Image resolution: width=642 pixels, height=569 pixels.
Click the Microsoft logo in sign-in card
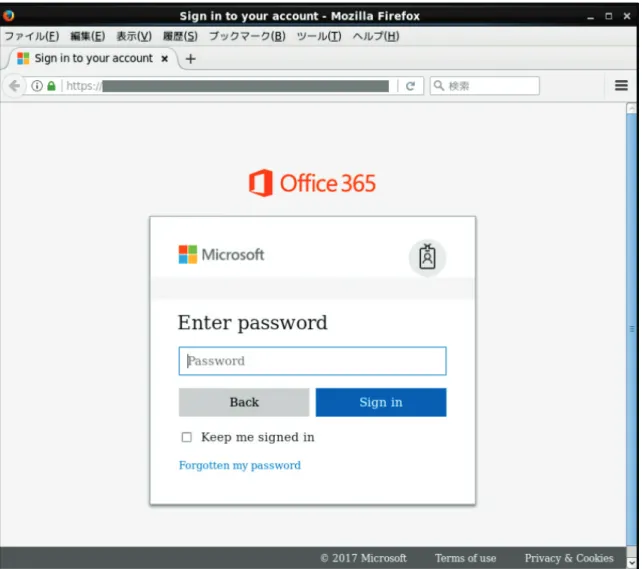point(222,255)
